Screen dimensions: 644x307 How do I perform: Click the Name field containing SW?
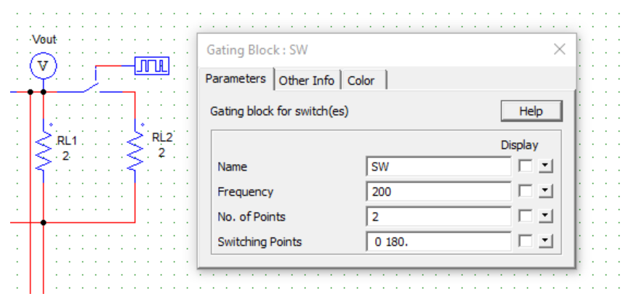point(438,167)
